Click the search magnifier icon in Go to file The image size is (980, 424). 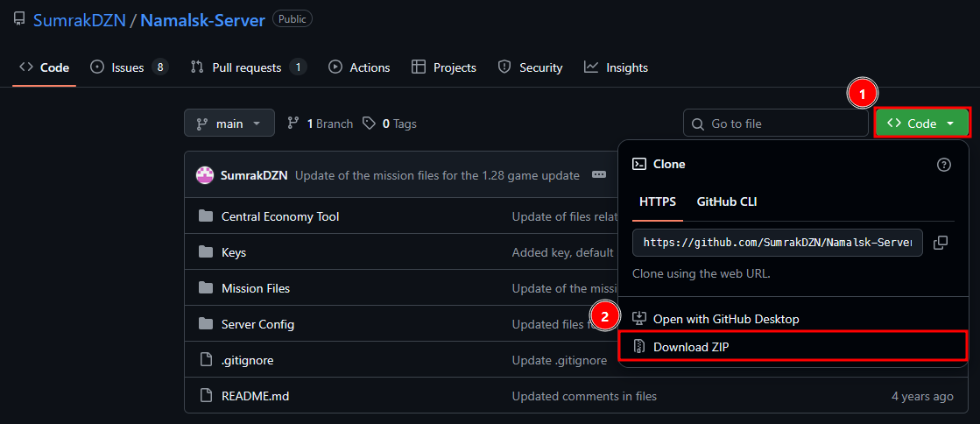tap(697, 124)
